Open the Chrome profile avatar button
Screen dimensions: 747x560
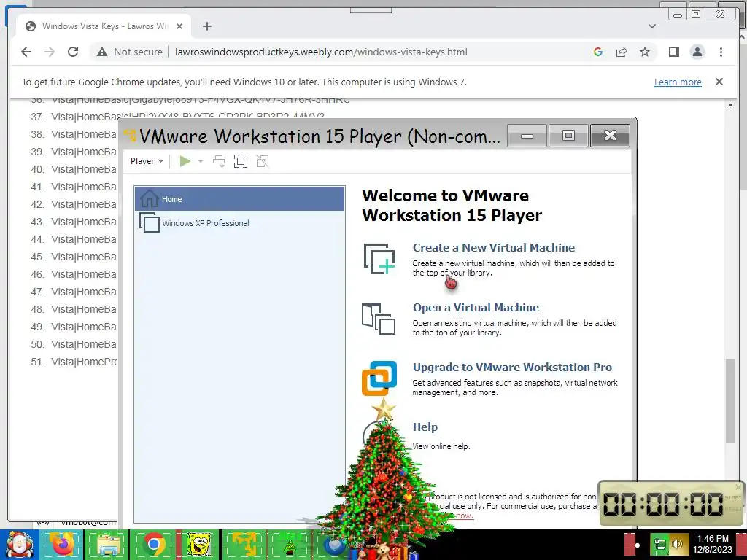[697, 52]
